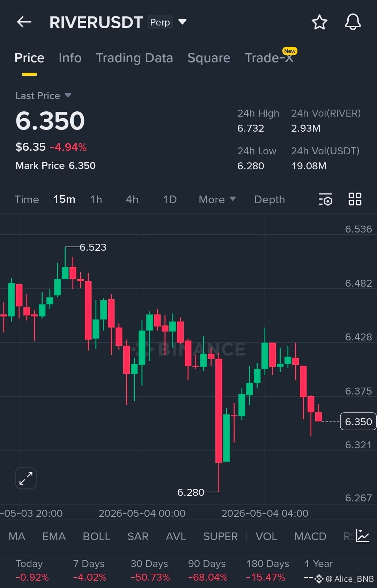
Task: Open the Trade-X tab
Action: click(269, 58)
